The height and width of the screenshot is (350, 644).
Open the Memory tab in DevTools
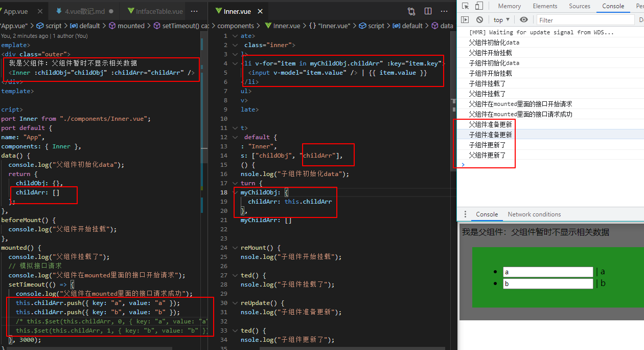click(509, 6)
